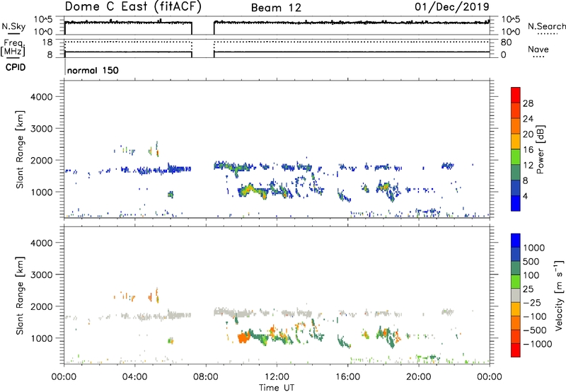
Task: Click the '12:00' time axis label
Action: pyautogui.click(x=277, y=377)
